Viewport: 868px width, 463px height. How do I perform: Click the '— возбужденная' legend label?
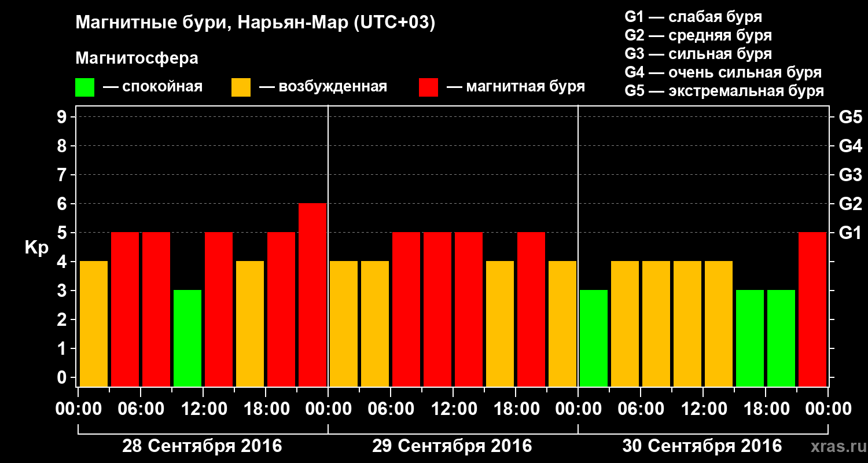point(323,87)
